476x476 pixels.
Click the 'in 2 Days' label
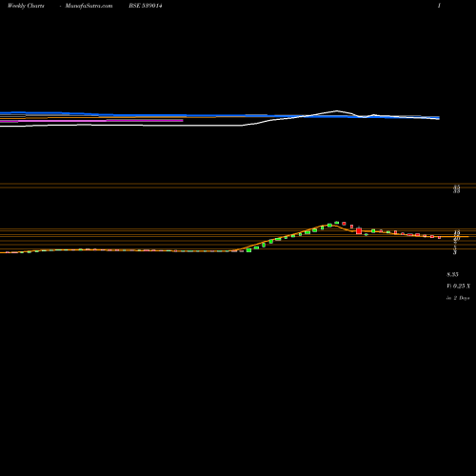458,298
